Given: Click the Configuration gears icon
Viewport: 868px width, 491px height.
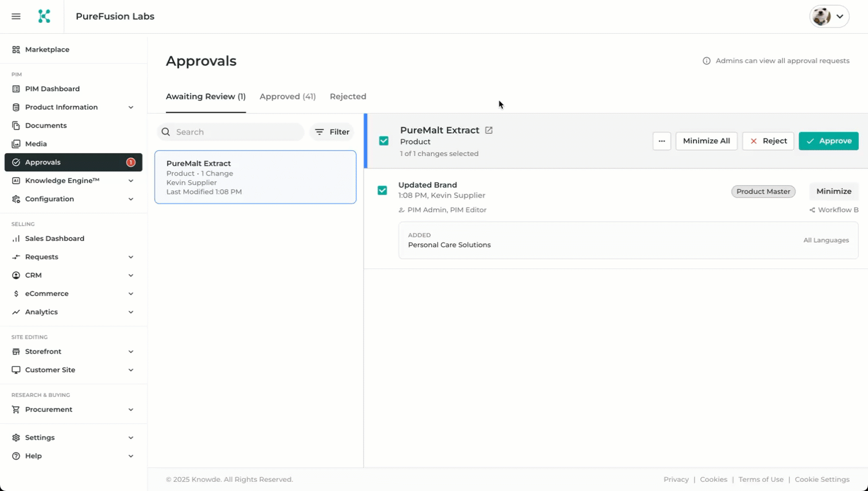Looking at the screenshot, I should (x=16, y=199).
